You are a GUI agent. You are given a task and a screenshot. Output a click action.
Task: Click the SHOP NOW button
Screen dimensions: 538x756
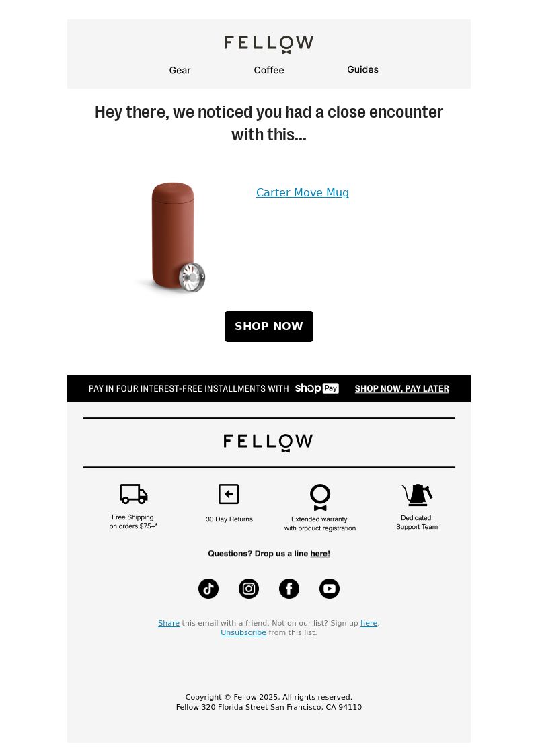point(269,327)
